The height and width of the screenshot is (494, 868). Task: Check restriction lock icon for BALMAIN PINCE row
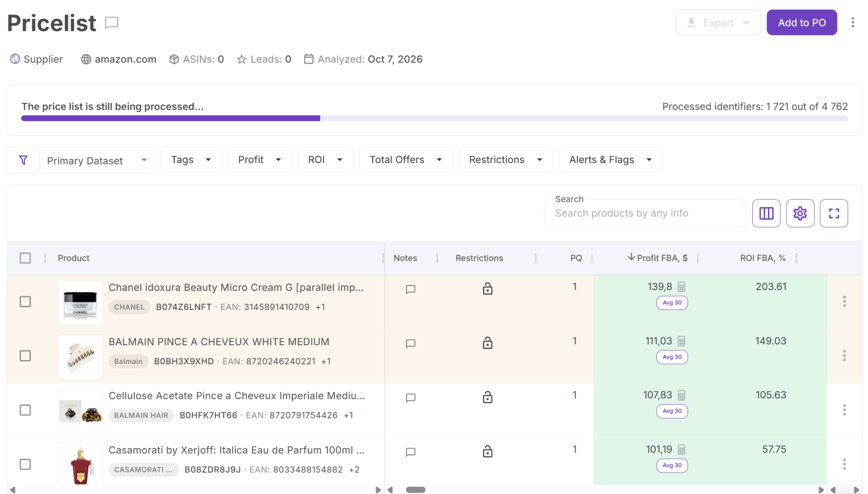487,343
